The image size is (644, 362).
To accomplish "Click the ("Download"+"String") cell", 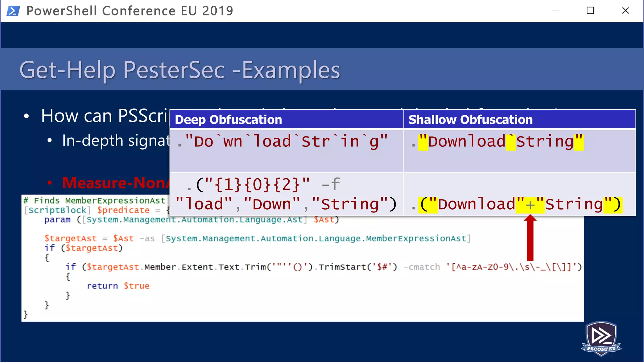I will click(519, 194).
